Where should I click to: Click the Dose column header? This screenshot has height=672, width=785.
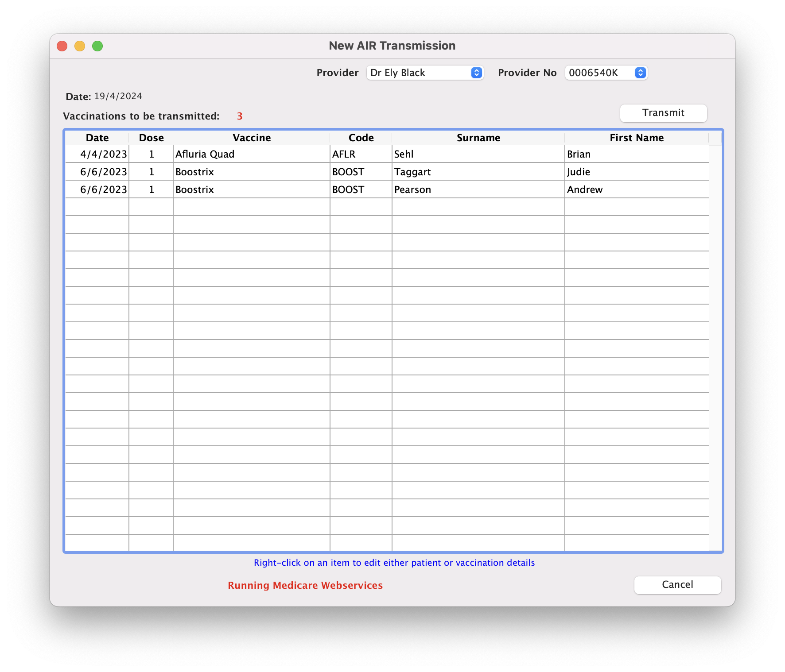(151, 138)
